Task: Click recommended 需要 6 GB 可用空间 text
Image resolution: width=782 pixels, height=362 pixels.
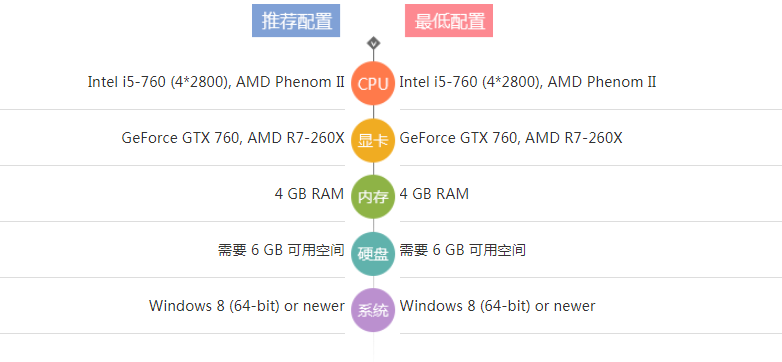Action: point(281,250)
